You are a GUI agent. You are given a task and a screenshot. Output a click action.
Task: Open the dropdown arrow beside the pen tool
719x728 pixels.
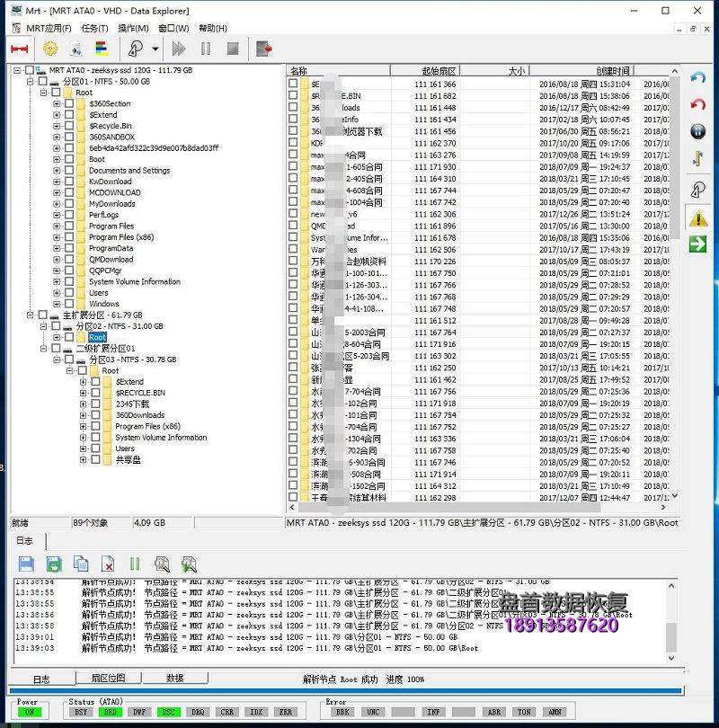[x=155, y=49]
